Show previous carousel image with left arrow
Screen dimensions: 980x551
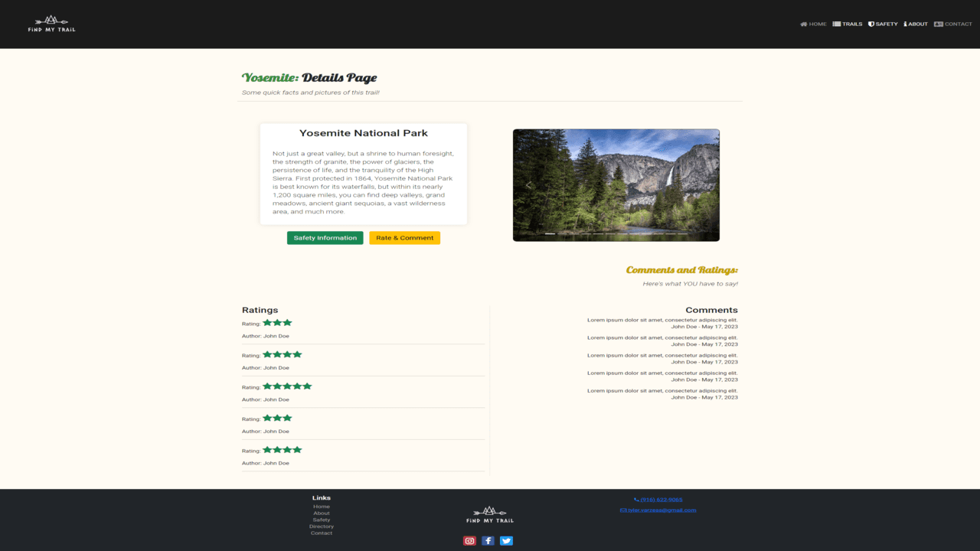528,185
